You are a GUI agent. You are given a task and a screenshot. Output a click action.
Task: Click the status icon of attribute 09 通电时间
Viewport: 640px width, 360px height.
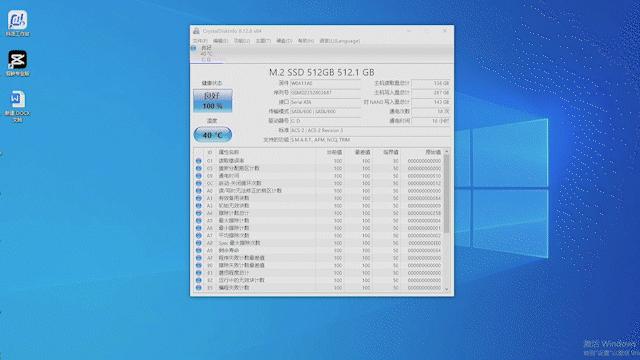click(x=198, y=176)
